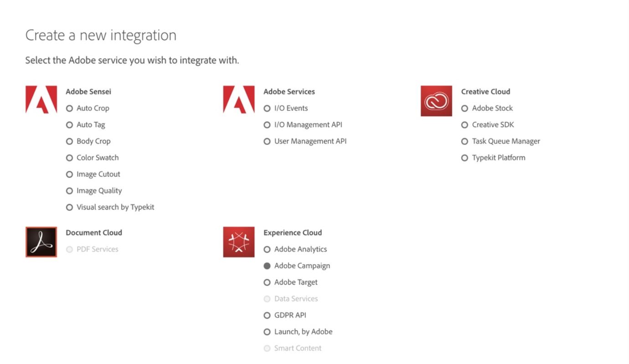629x364 pixels.
Task: Select the Adobe Analytics radio button
Action: (x=267, y=249)
